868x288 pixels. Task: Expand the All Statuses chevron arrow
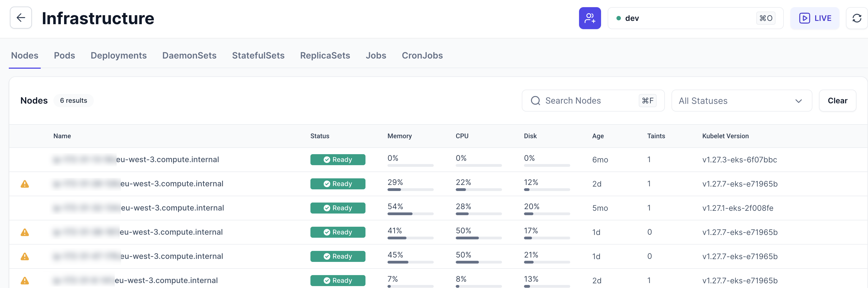click(798, 101)
